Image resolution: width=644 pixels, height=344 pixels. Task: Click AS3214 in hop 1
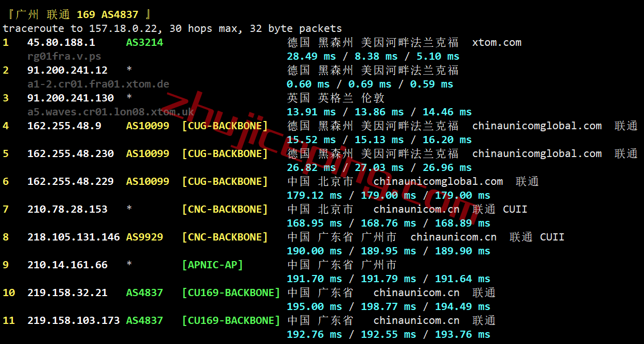tap(145, 42)
